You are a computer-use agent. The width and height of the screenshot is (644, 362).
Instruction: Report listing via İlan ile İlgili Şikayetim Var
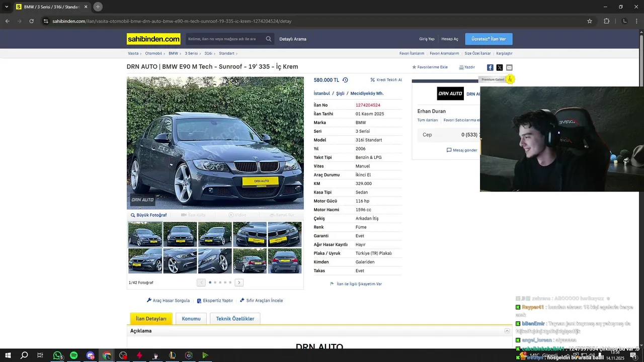tap(356, 284)
